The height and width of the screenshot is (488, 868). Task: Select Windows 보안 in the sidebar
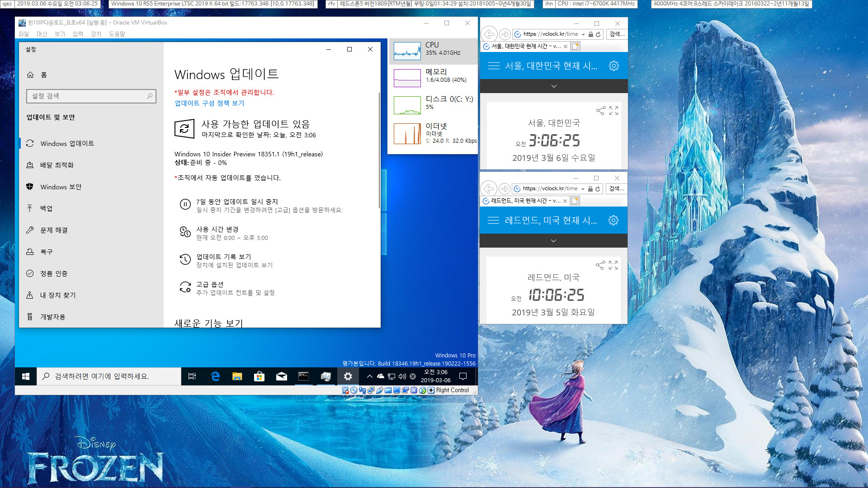point(91,187)
